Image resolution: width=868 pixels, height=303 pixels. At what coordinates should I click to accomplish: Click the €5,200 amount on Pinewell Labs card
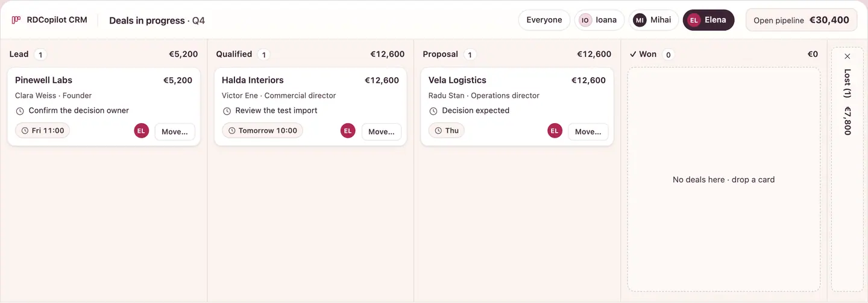[x=178, y=80]
